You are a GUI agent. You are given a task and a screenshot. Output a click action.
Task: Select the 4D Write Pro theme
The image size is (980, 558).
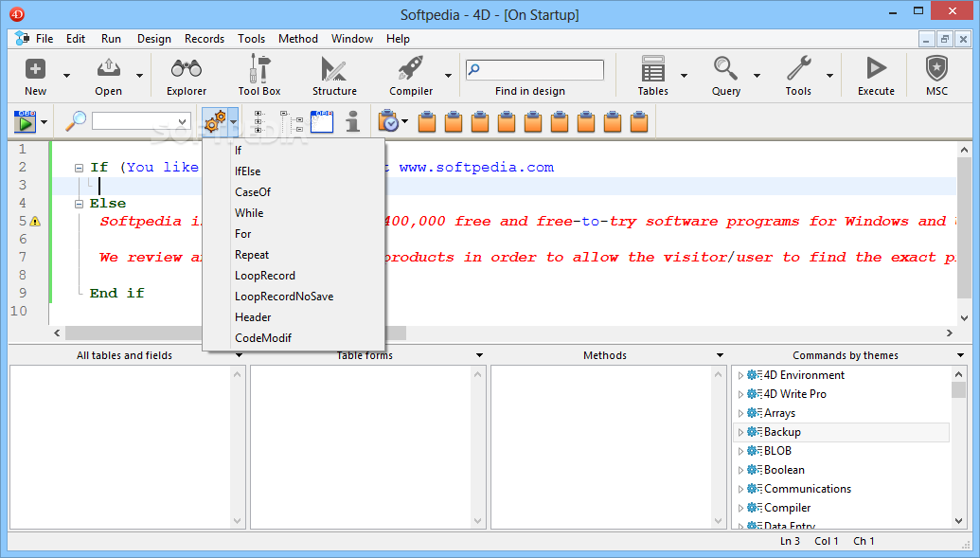tap(841, 394)
